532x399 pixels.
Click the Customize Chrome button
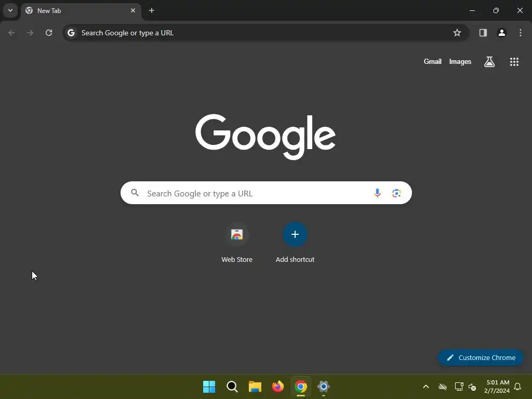point(481,357)
